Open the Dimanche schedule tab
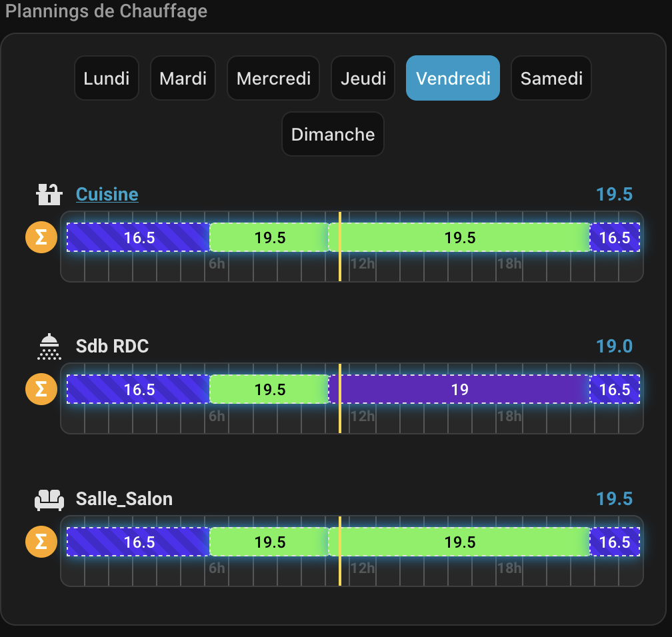This screenshot has width=672, height=637. point(333,134)
